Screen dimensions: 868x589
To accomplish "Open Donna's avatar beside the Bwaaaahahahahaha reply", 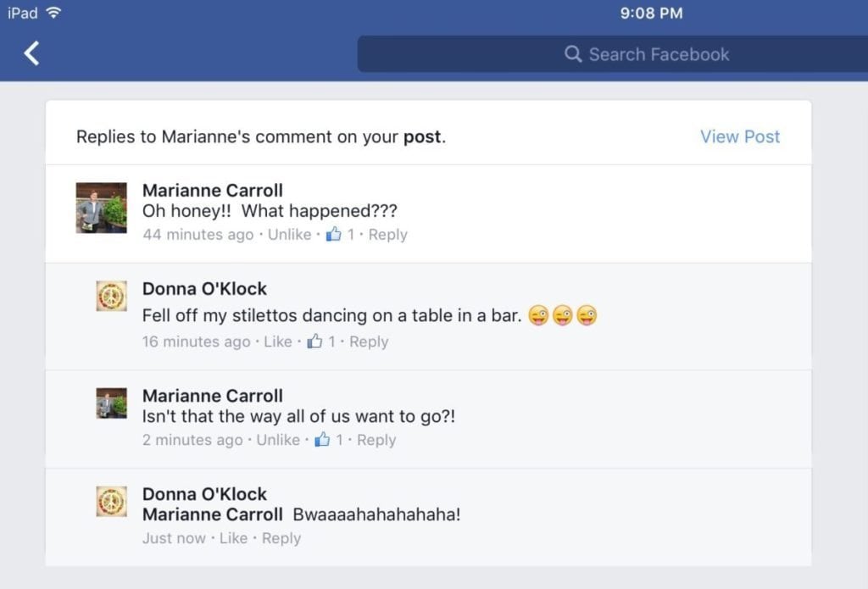I will [111, 502].
